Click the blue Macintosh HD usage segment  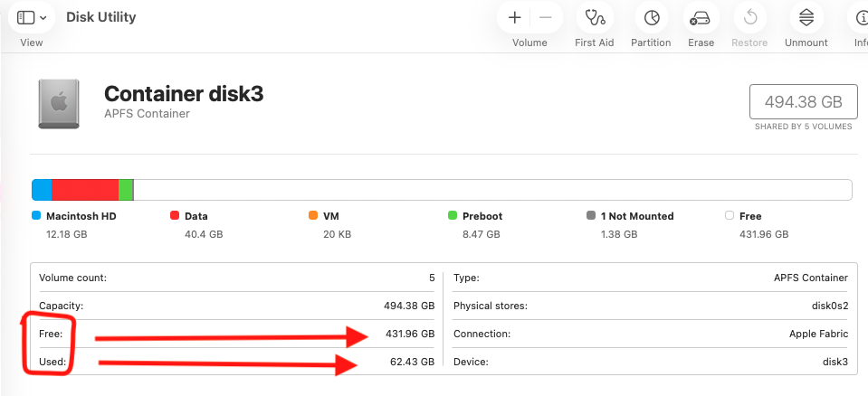[42, 190]
